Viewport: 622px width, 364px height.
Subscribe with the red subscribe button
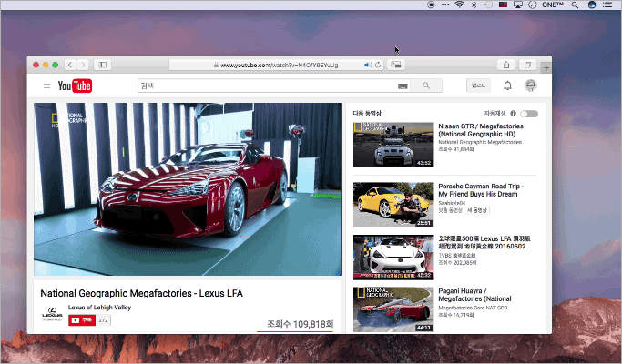click(82, 320)
